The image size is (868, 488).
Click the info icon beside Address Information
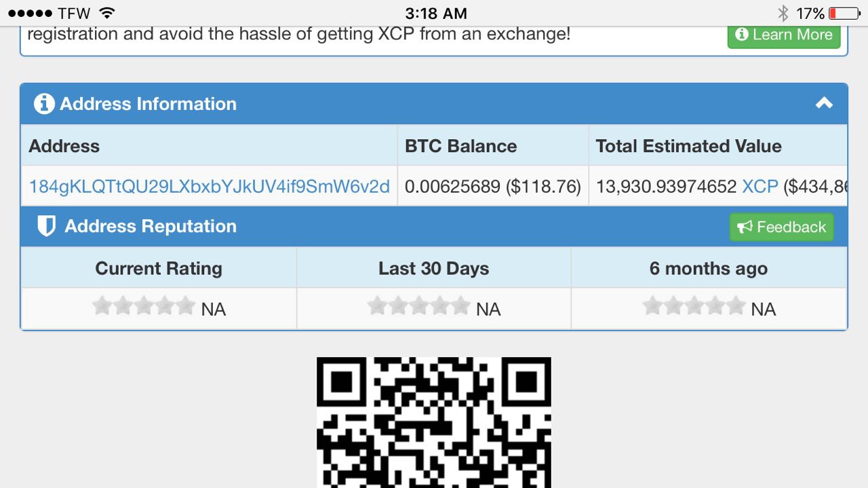(44, 104)
